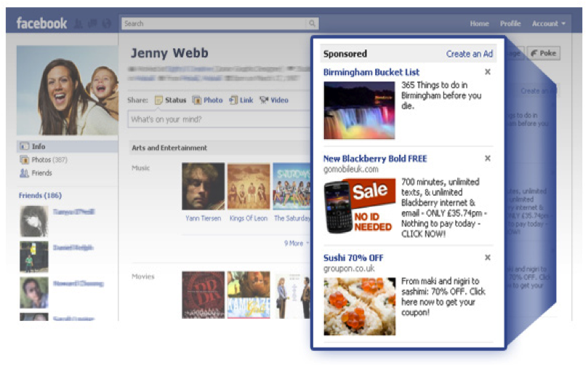Open Photos (387) in sidebar

coord(44,160)
